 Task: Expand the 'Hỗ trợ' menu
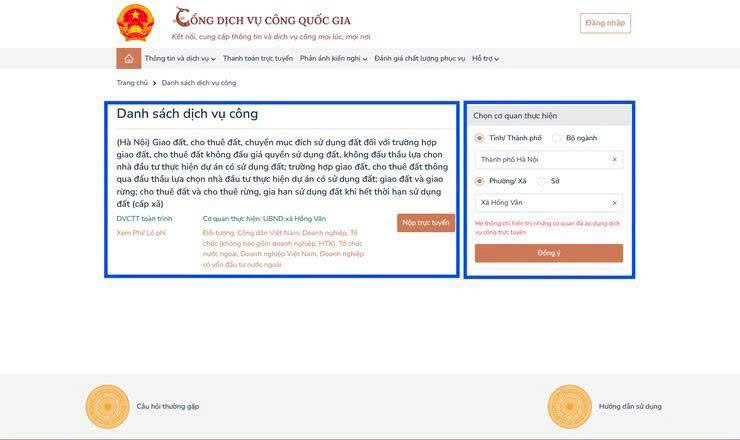point(486,59)
